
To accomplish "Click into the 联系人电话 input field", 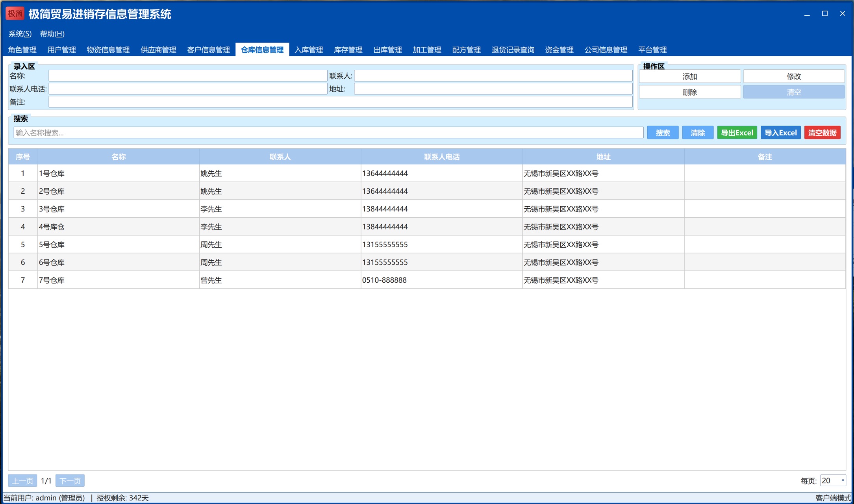I will (x=188, y=89).
